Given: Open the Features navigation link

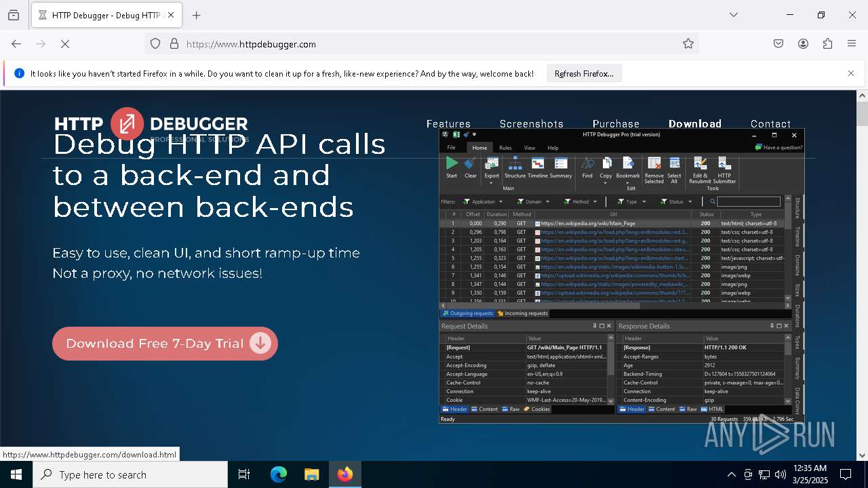Looking at the screenshot, I should [x=448, y=124].
